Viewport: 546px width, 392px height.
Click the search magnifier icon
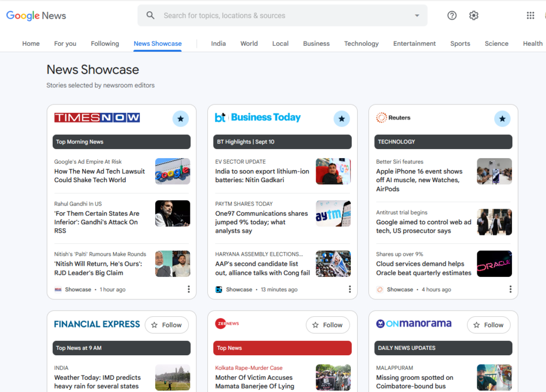click(x=150, y=15)
